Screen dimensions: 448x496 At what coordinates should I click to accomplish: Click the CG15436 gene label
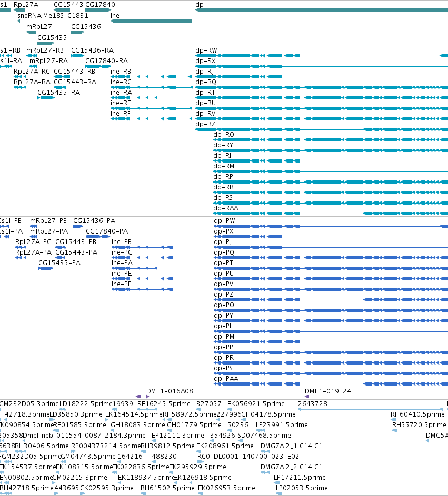[86, 27]
